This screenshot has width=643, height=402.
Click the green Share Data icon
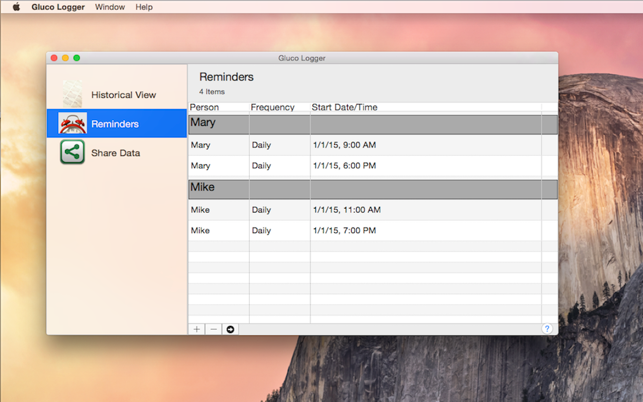pos(73,152)
